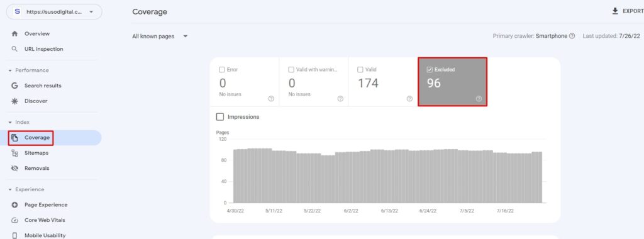Open the Overview home icon
Viewport: 644px width, 239px height.
pos(15,34)
